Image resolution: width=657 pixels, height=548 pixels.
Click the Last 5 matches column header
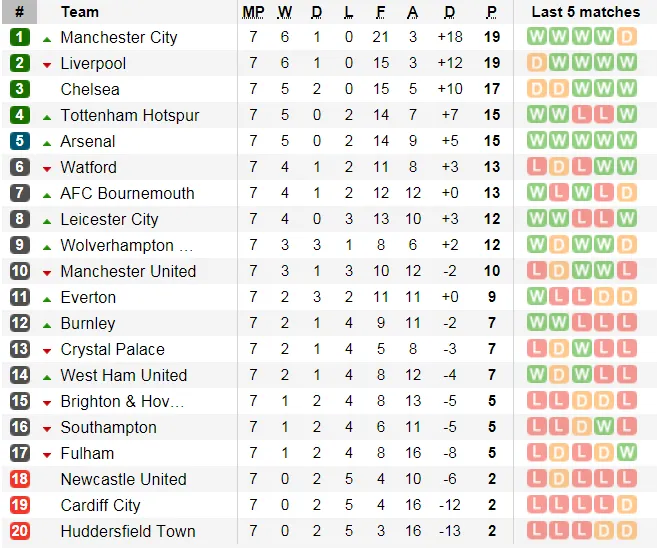585,12
